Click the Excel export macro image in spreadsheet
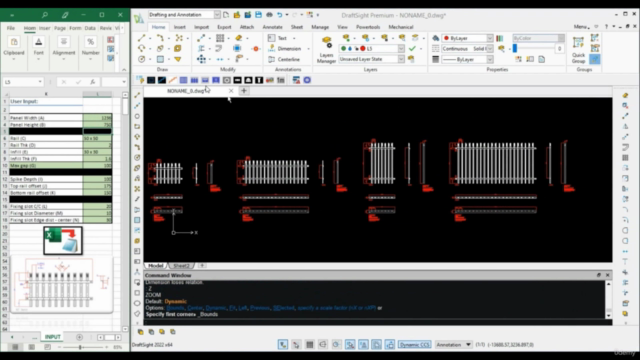 pos(63,241)
